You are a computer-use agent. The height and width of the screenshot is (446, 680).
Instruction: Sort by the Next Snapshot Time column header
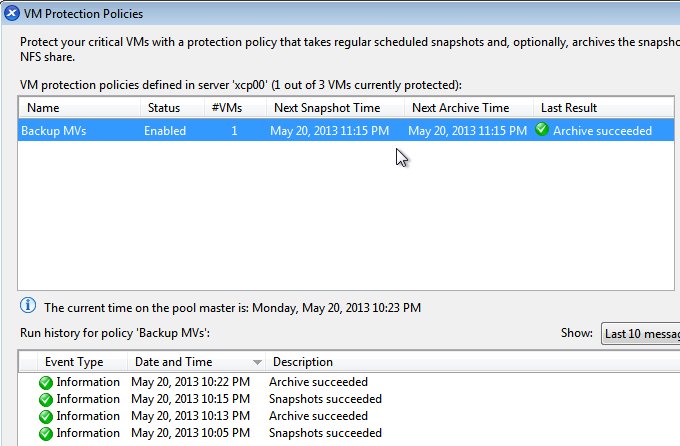(335, 108)
